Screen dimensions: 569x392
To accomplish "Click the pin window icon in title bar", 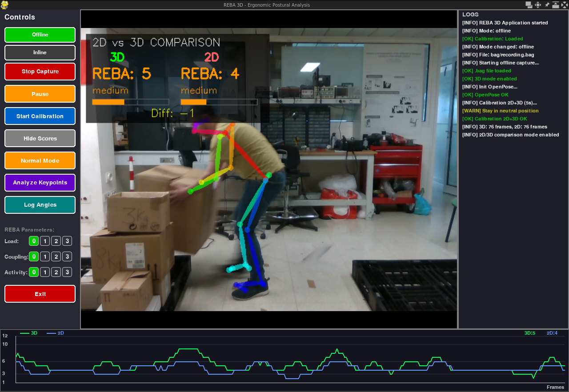I will 547,4.
